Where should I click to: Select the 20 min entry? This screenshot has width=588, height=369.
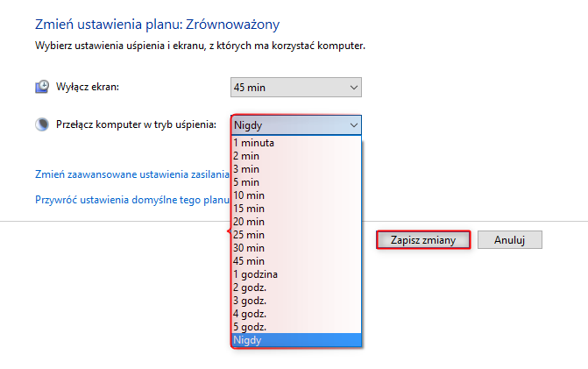[296, 222]
